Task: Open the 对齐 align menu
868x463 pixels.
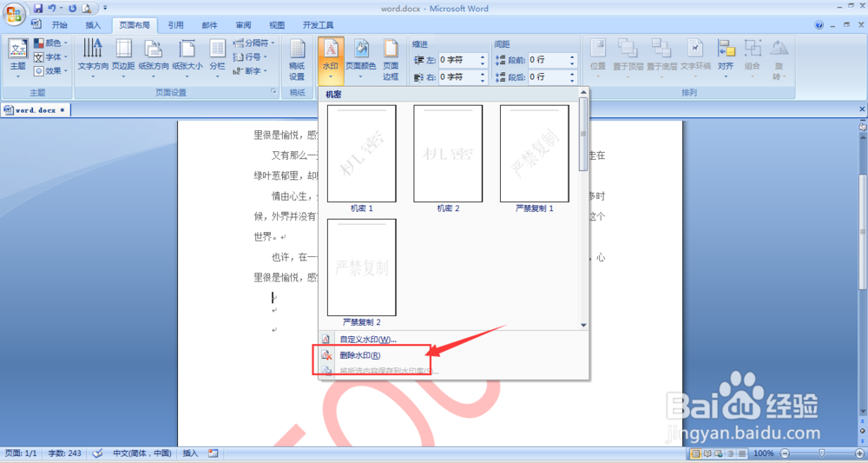Action: [x=726, y=59]
